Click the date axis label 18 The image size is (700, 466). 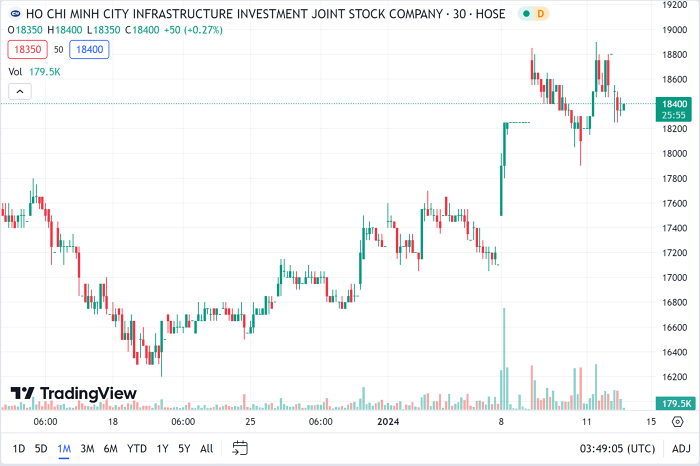113,421
